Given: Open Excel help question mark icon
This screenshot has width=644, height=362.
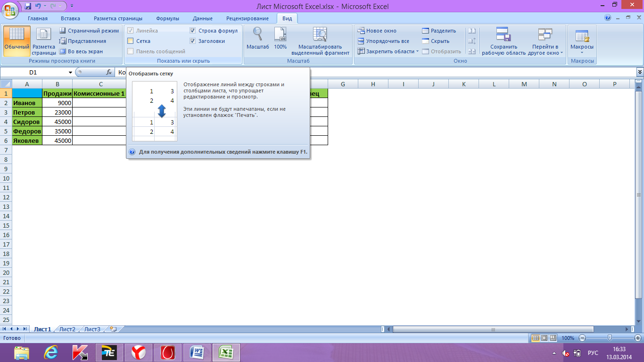Looking at the screenshot, I should click(x=608, y=18).
